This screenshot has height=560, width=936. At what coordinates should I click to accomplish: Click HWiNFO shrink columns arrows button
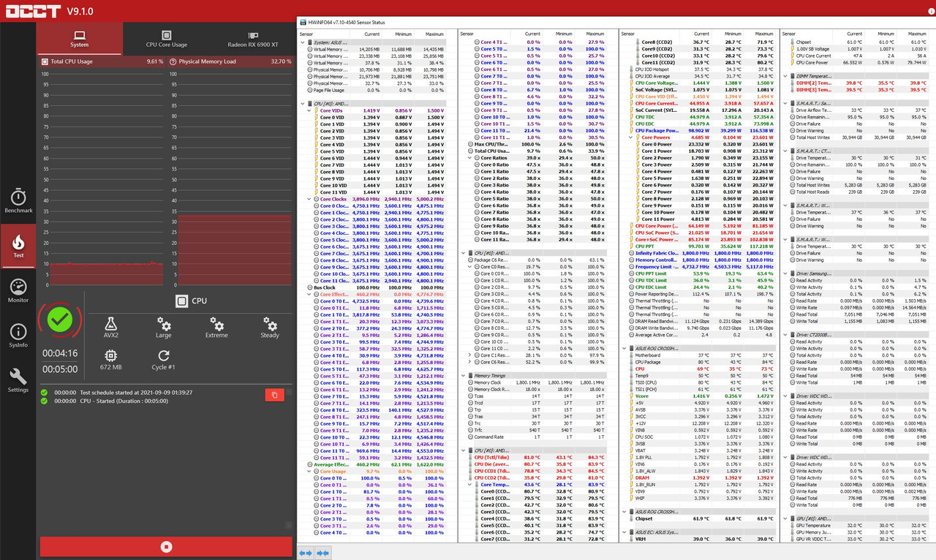322,553
